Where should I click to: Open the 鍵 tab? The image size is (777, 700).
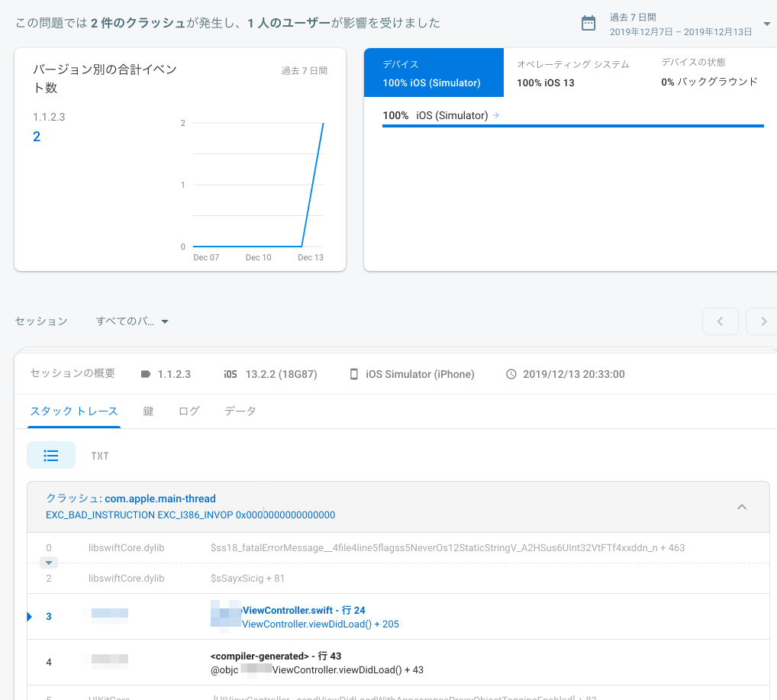pos(147,410)
